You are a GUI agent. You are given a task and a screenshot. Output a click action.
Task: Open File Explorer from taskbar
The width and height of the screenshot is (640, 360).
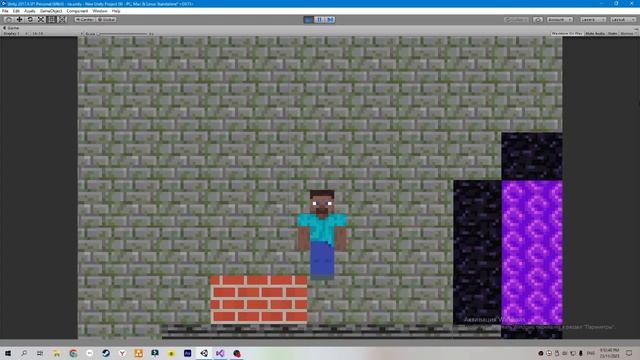[56, 353]
